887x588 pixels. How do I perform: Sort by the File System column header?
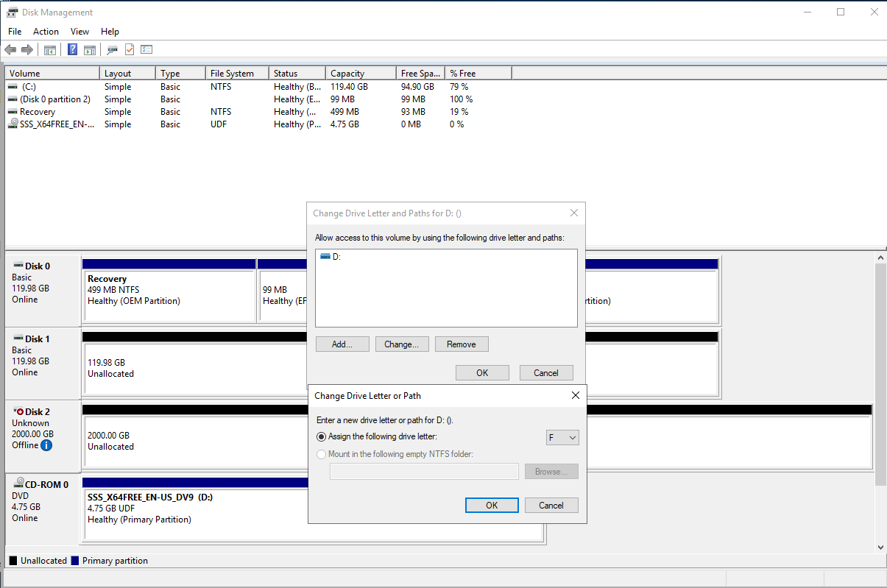click(x=237, y=73)
